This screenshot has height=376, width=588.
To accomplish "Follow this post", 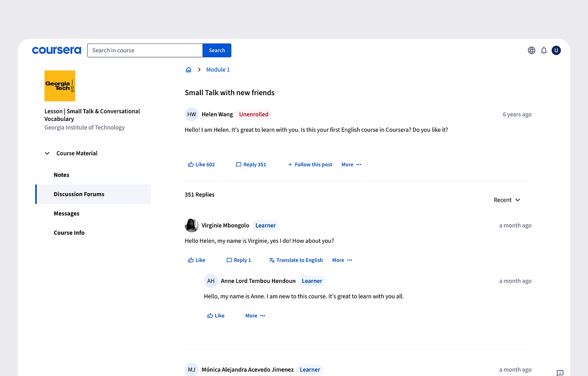I will [310, 165].
